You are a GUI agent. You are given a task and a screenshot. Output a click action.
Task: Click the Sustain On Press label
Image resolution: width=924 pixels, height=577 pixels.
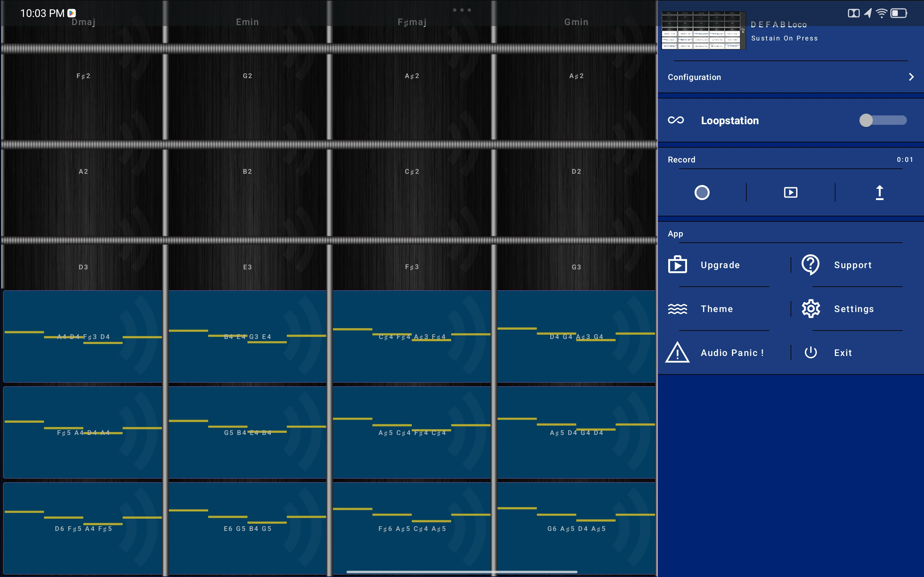pyautogui.click(x=784, y=38)
